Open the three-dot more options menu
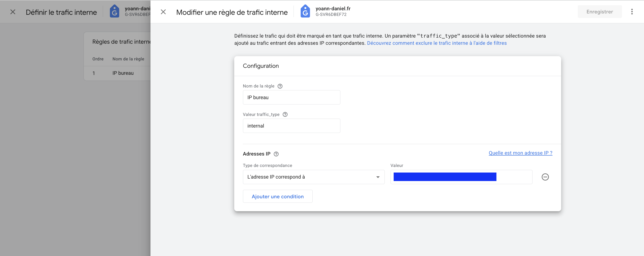 [632, 12]
